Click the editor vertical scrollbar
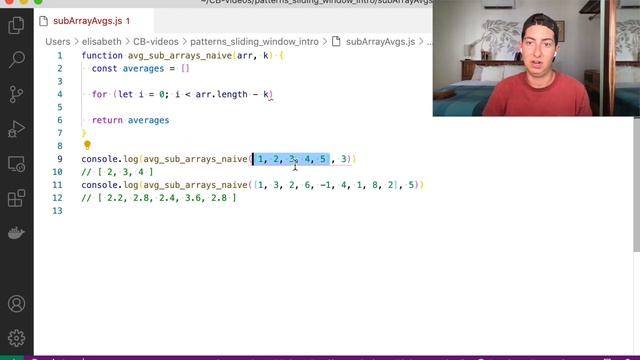The height and width of the screenshot is (360, 640). [x=636, y=184]
